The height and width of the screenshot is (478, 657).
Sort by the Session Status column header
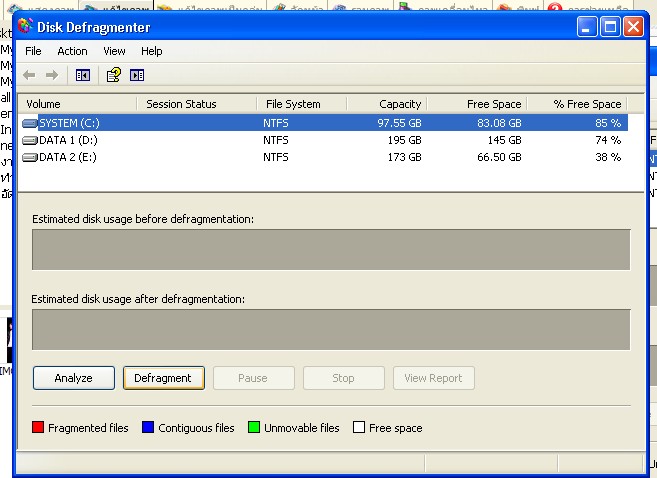click(x=197, y=104)
